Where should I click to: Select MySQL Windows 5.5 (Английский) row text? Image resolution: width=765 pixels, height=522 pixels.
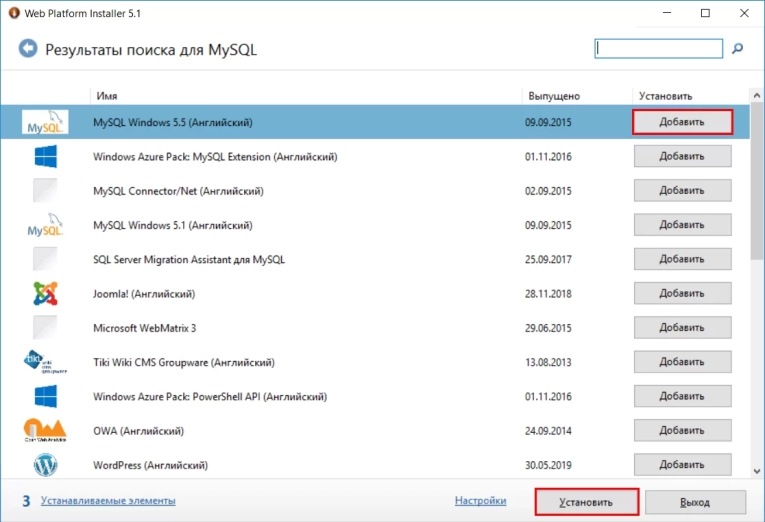[x=173, y=122]
